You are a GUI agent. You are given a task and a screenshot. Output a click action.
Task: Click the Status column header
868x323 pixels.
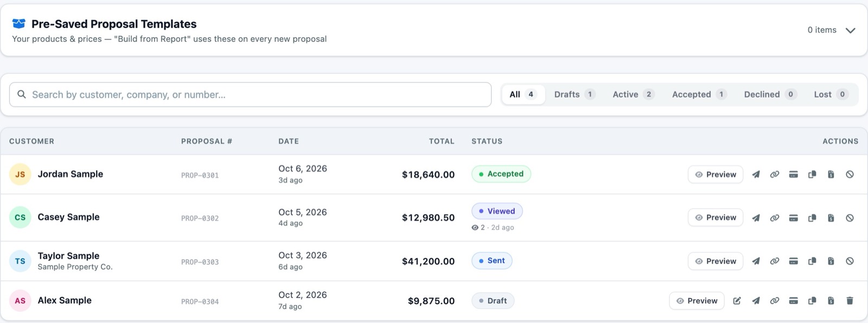[x=487, y=141]
